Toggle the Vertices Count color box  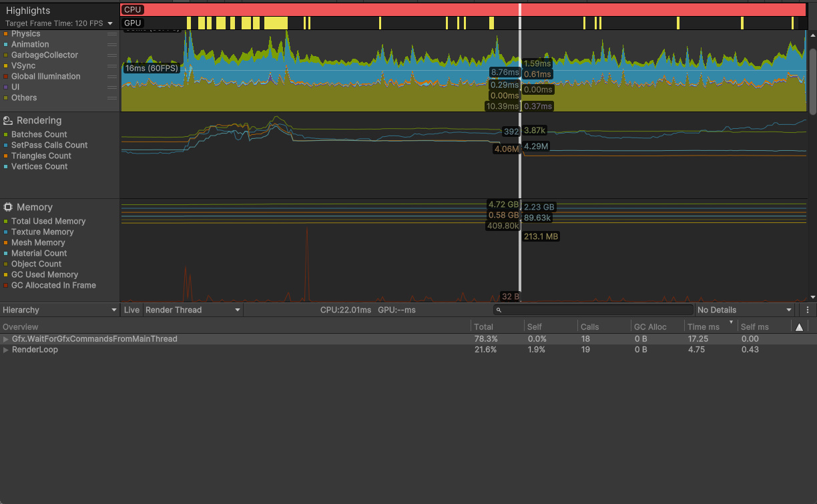tap(6, 166)
